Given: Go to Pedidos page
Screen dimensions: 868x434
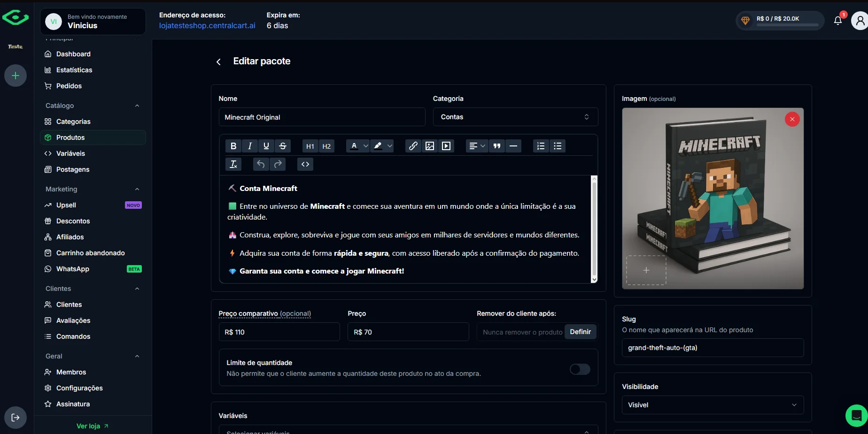Looking at the screenshot, I should pyautogui.click(x=93, y=86).
